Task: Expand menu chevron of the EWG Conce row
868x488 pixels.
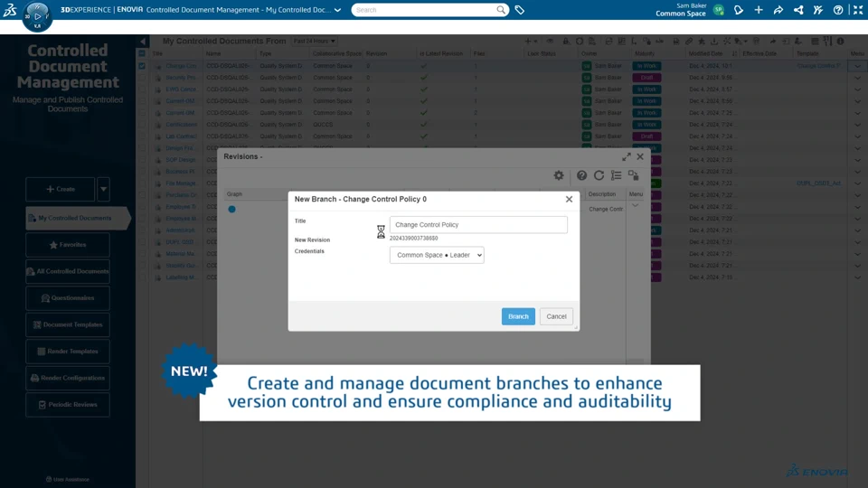Action: coord(857,89)
